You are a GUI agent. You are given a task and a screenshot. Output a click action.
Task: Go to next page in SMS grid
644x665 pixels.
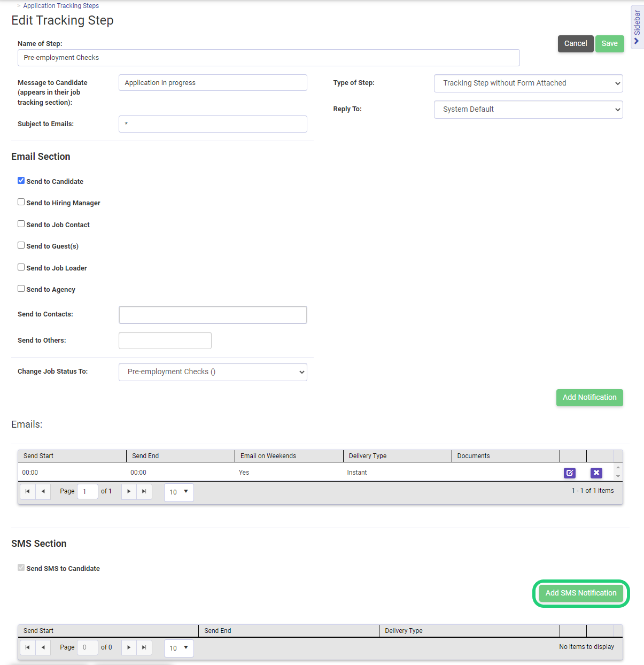point(129,647)
